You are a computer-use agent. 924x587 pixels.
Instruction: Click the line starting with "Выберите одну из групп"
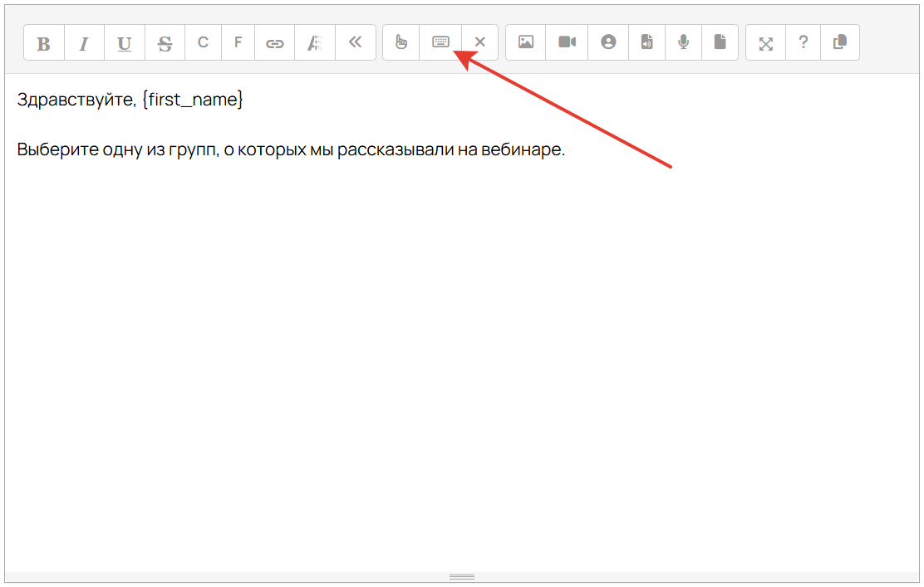coord(291,149)
